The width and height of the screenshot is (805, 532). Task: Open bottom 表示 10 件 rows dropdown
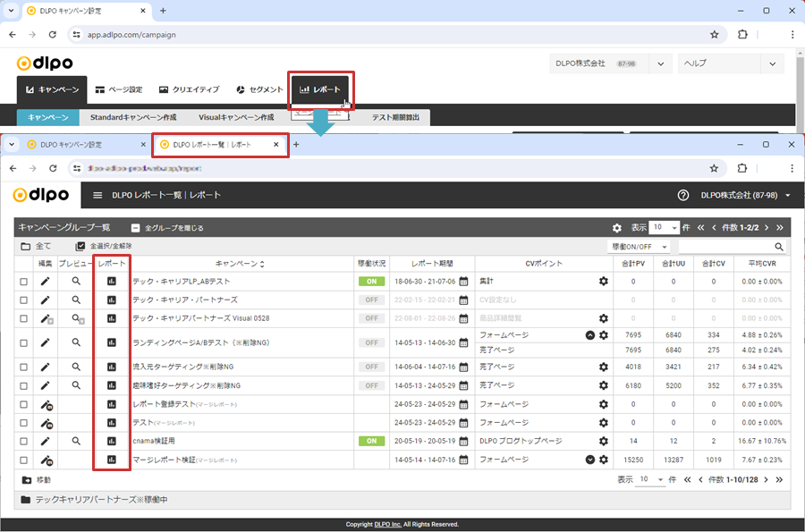point(650,479)
